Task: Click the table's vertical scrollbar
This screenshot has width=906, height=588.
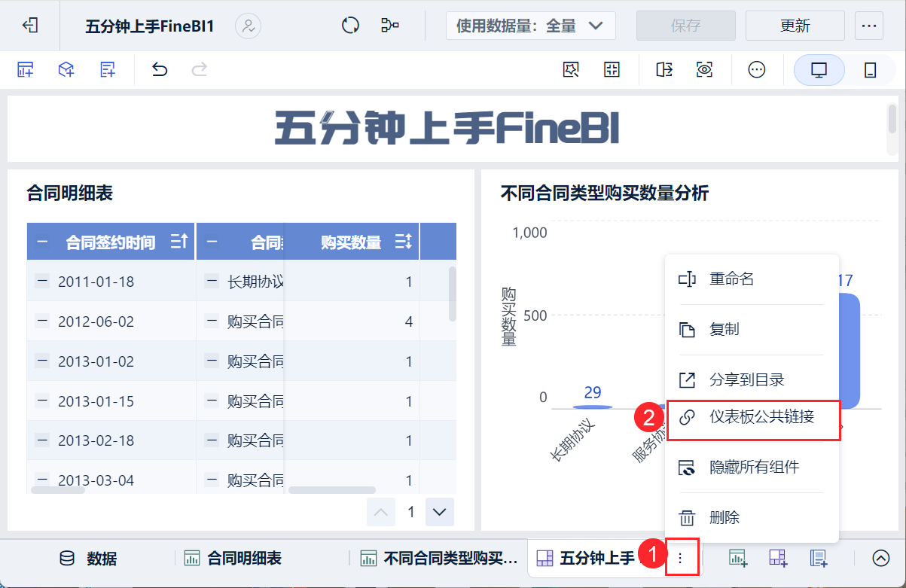Action: pos(453,294)
